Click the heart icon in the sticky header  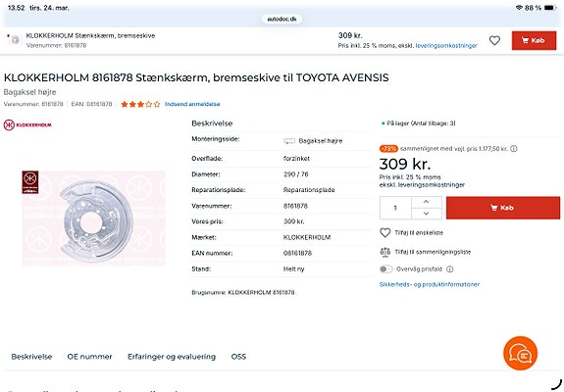pos(494,40)
